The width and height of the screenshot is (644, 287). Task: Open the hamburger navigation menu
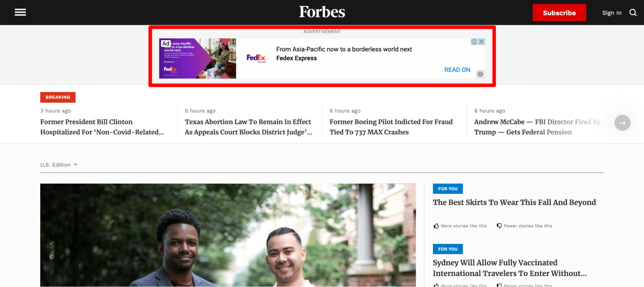point(20,13)
